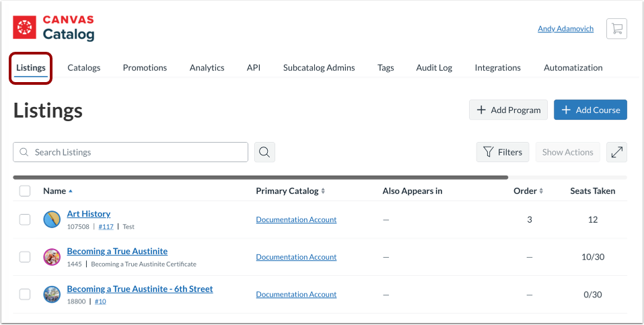Image resolution: width=644 pixels, height=325 pixels.
Task: Click the Seats Taken value 10/30
Action: (x=593, y=257)
